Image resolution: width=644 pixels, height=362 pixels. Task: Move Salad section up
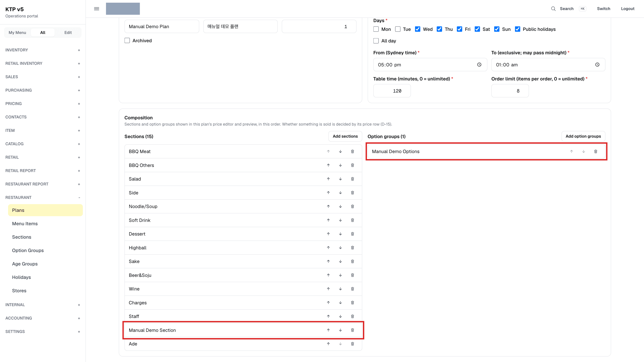pos(328,179)
